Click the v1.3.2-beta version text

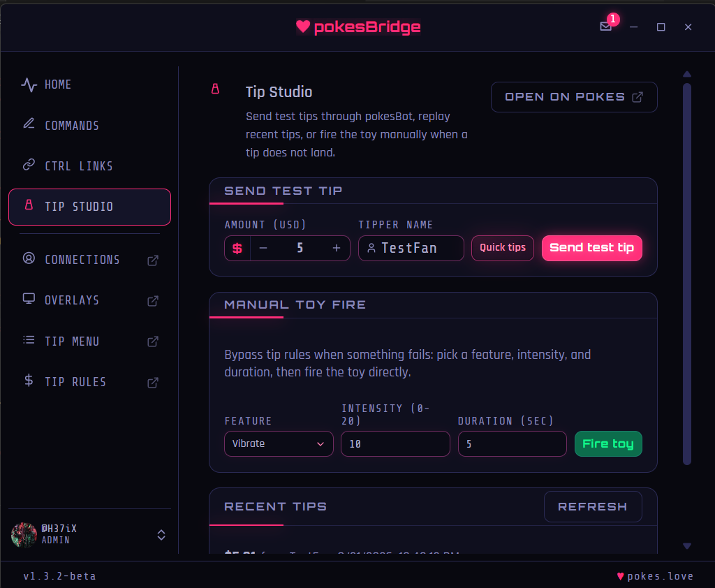(60, 576)
